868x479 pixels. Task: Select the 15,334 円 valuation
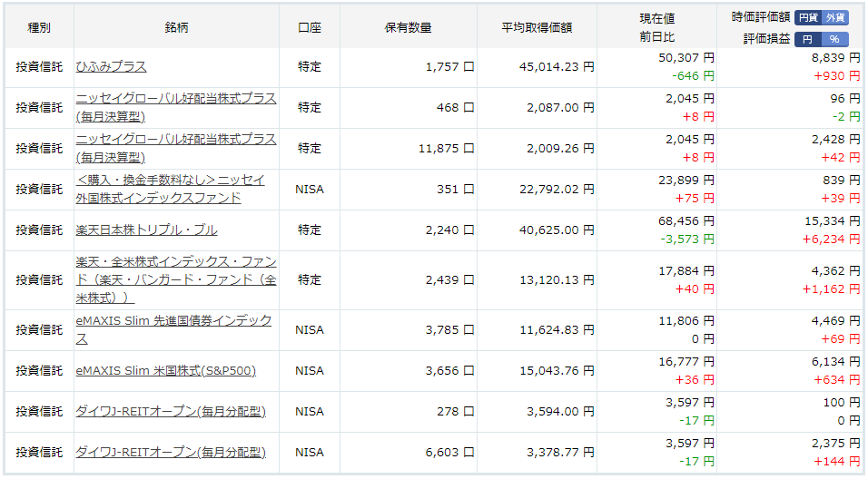point(833,221)
